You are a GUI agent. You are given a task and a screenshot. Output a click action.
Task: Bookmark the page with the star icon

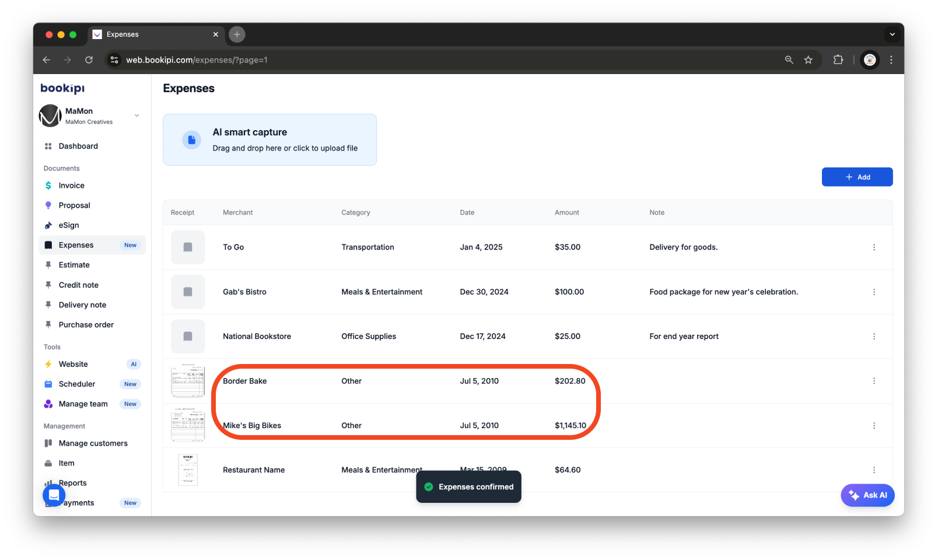[x=808, y=60]
